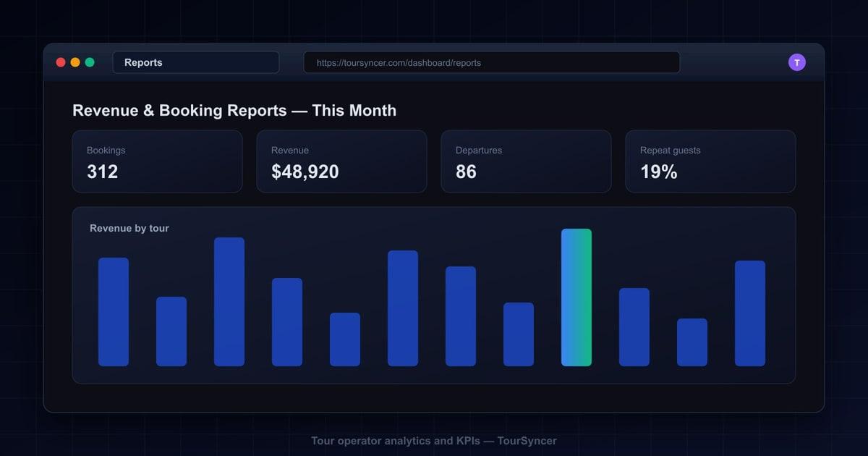
Task: Click the "$48,920" revenue value
Action: [305, 172]
